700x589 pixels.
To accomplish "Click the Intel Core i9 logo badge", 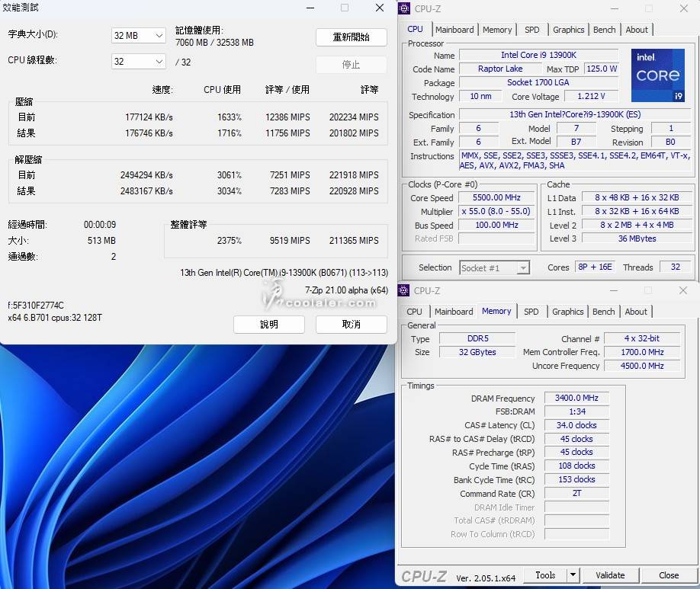I will click(657, 76).
